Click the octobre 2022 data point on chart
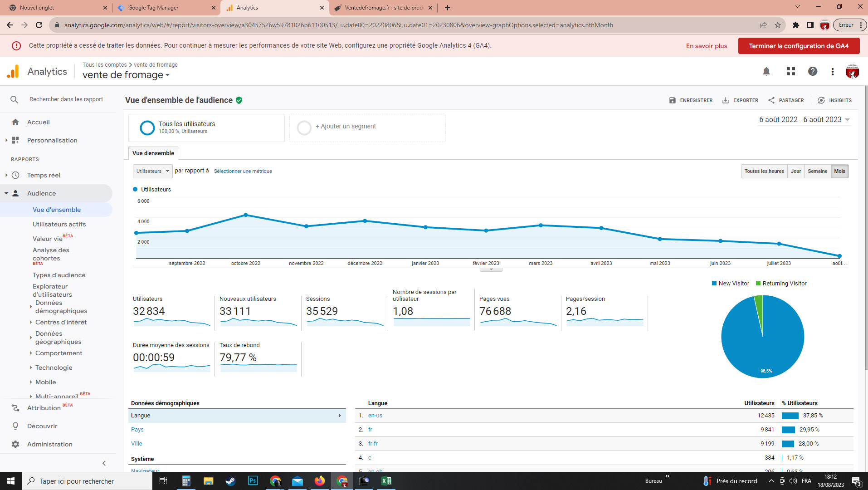868x490 pixels. [x=246, y=215]
